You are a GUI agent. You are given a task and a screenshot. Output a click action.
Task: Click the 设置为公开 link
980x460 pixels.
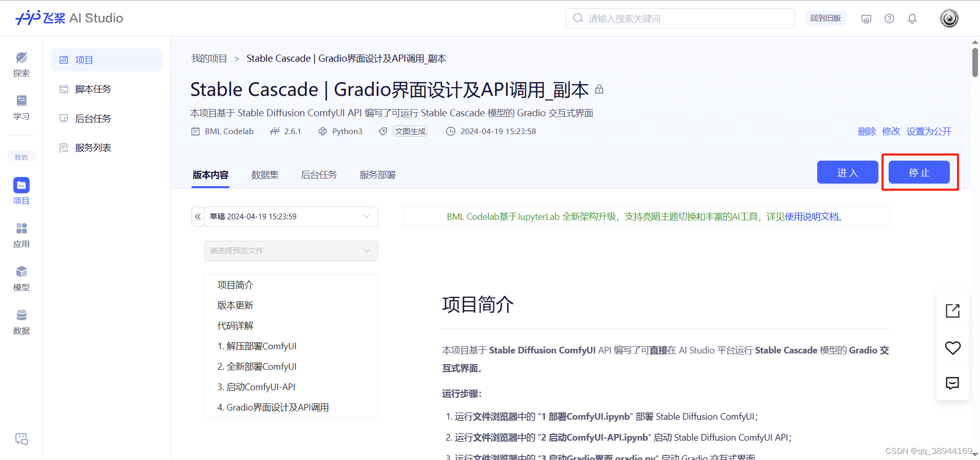coord(929,132)
